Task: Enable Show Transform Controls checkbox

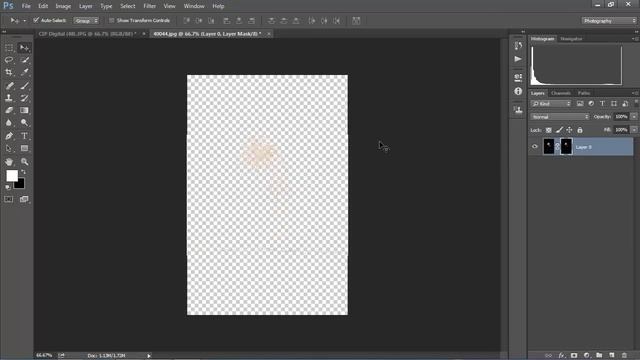Action: (x=111, y=20)
